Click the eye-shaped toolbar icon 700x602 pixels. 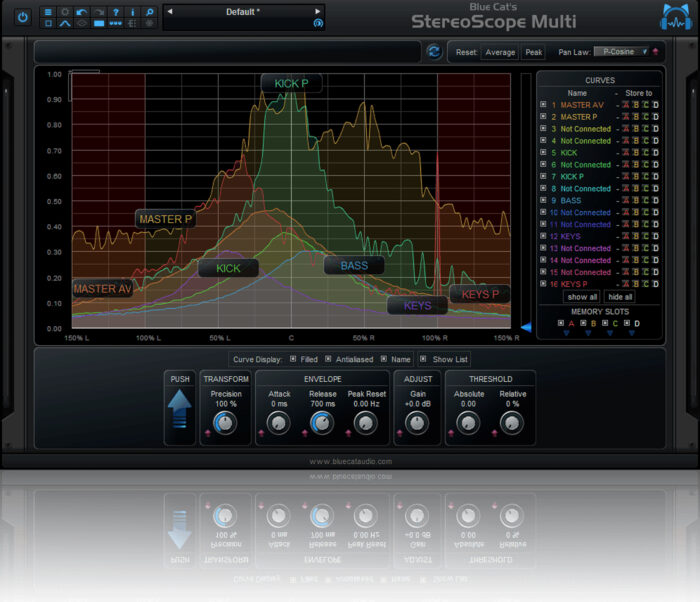tap(82, 23)
